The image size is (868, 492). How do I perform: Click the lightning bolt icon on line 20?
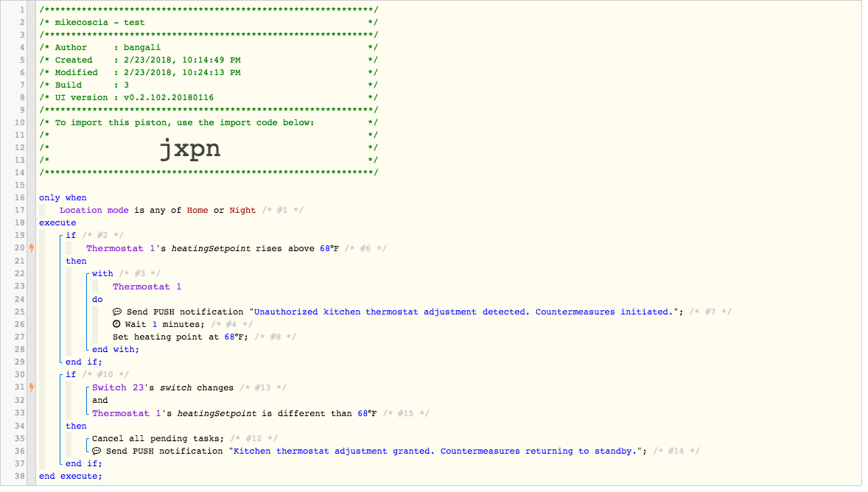[32, 248]
